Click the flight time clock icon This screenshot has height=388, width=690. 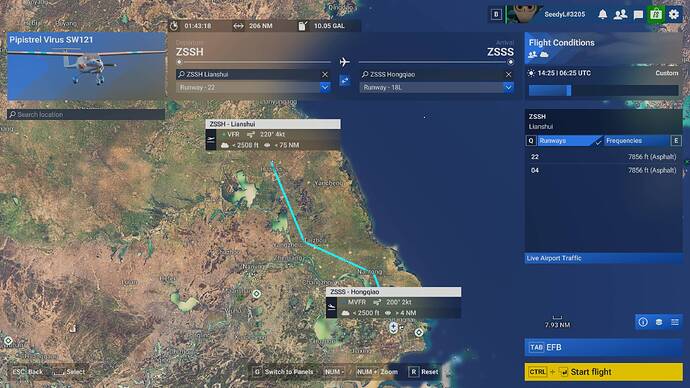(x=174, y=26)
